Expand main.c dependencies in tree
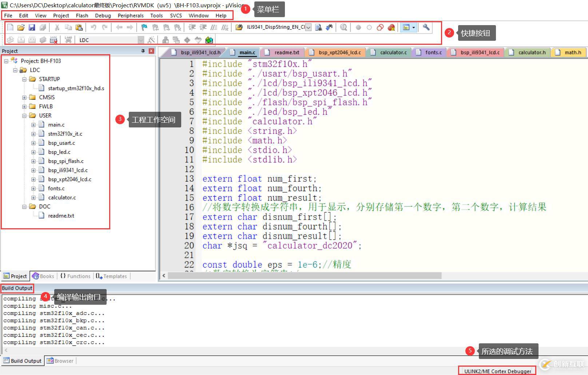Screen dimensions: 588x375 point(33,125)
